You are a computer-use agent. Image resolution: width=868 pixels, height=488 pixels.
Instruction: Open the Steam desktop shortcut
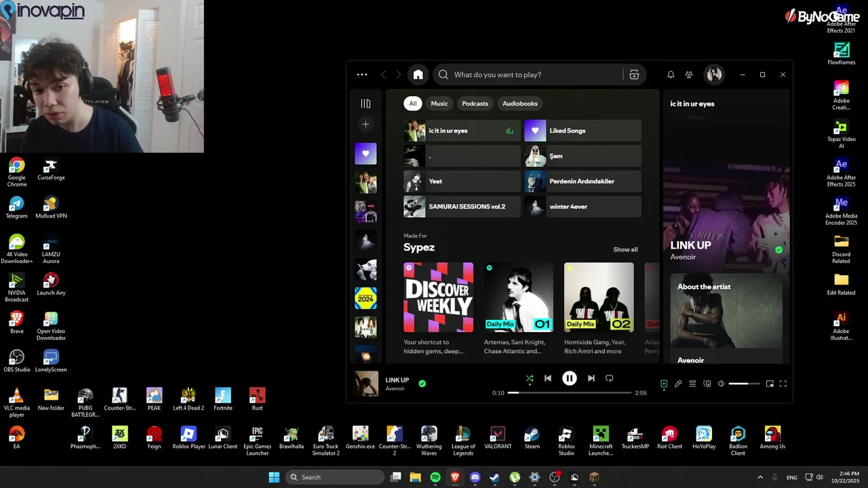click(532, 437)
